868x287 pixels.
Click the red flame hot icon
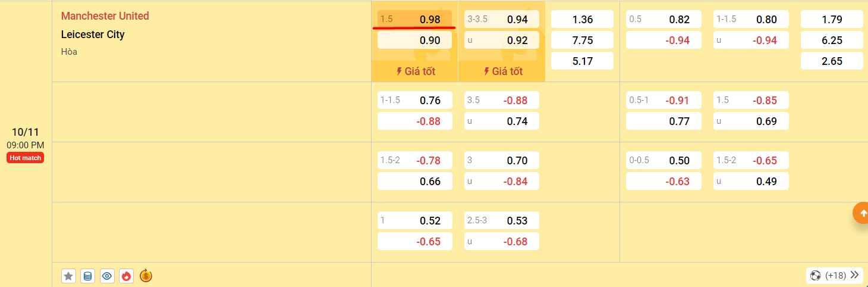coord(126,276)
